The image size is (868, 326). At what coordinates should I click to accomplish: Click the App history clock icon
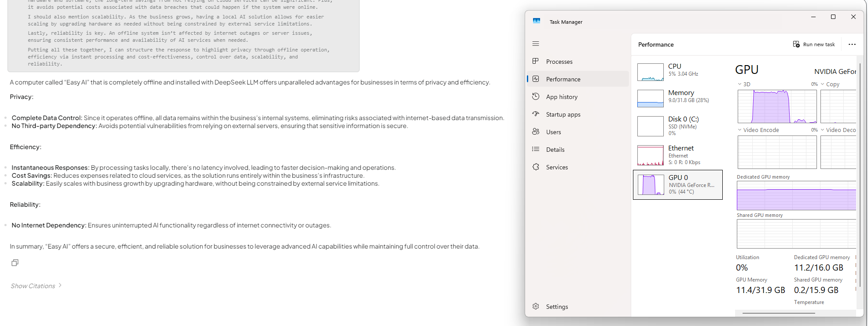[536, 96]
